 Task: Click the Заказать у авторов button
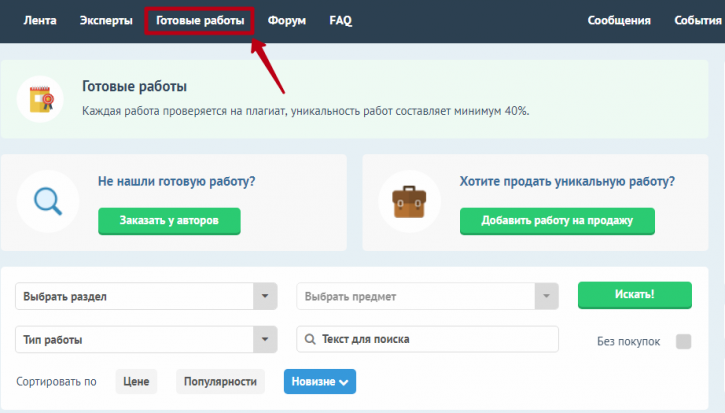pos(169,221)
